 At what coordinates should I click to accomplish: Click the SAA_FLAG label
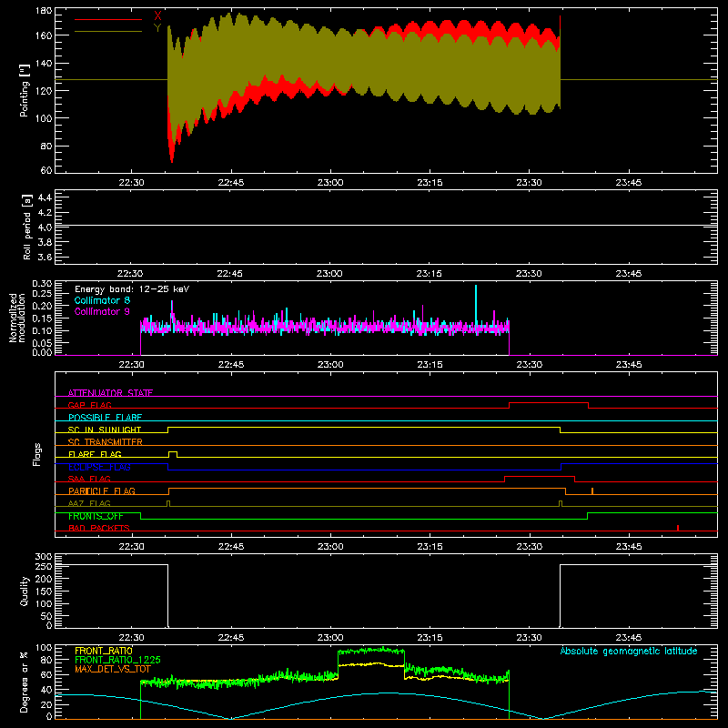(89, 479)
